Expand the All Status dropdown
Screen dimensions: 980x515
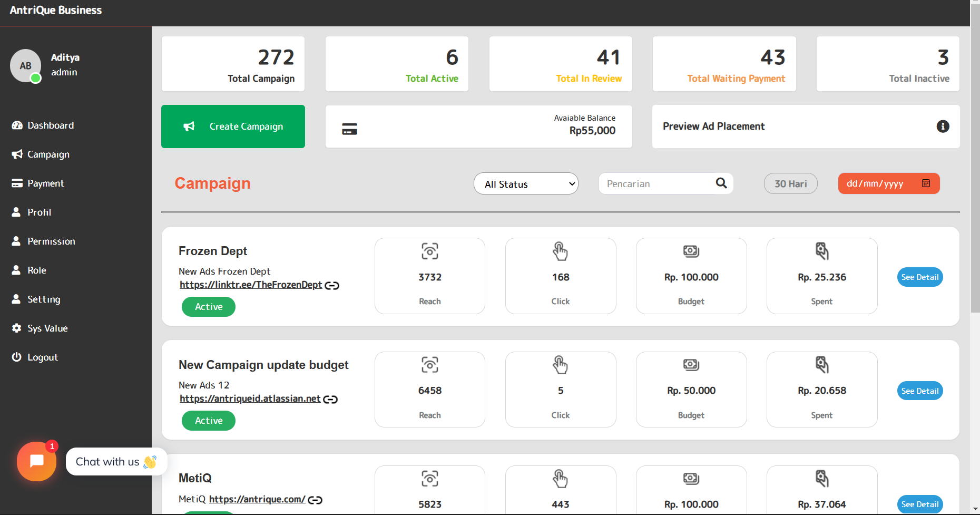point(525,184)
